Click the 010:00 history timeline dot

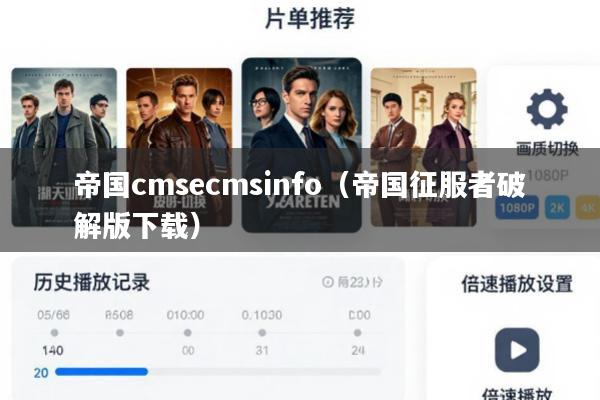[x=188, y=333]
